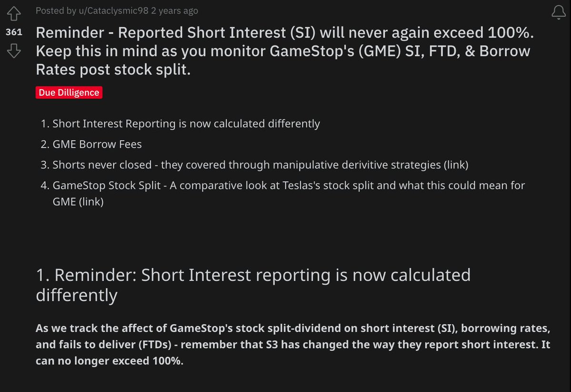Downvote the Short Interest reminder post

click(x=14, y=50)
